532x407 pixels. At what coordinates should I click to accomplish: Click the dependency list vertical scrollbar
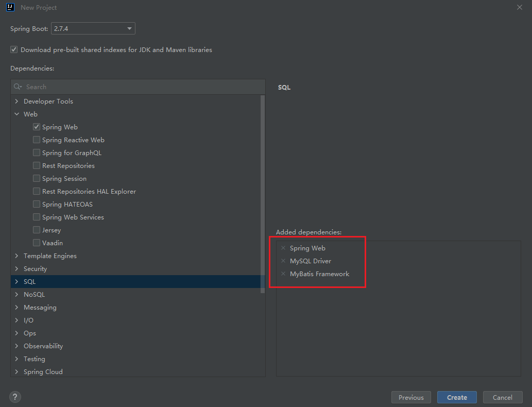pyautogui.click(x=262, y=194)
